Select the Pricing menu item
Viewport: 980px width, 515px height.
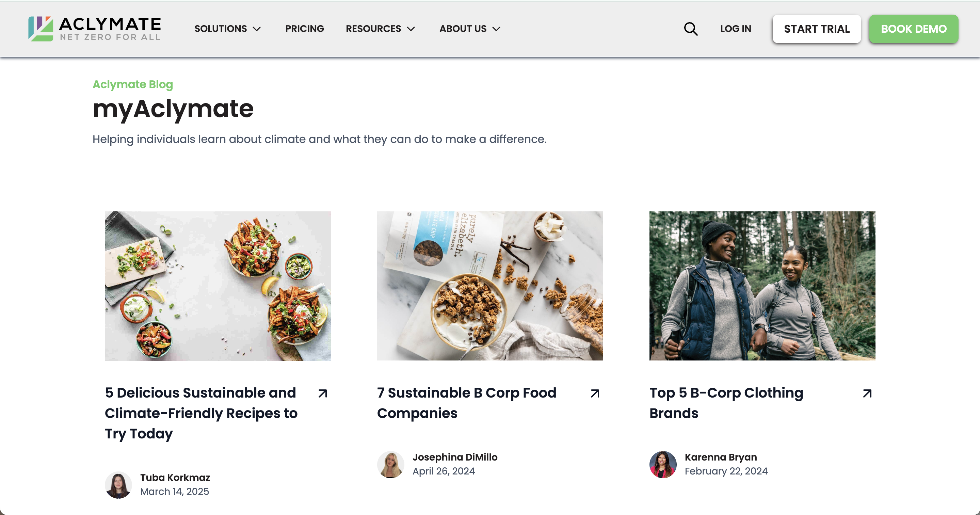pos(304,29)
